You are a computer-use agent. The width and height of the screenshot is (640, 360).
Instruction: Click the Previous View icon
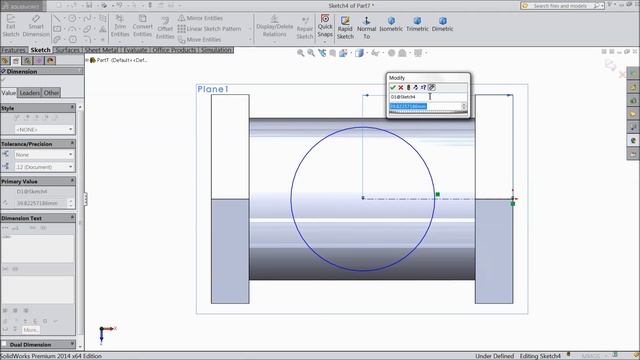coord(322,53)
